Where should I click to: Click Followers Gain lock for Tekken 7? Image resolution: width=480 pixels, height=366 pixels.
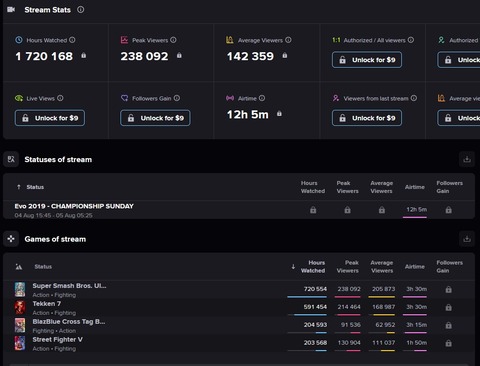pos(449,307)
